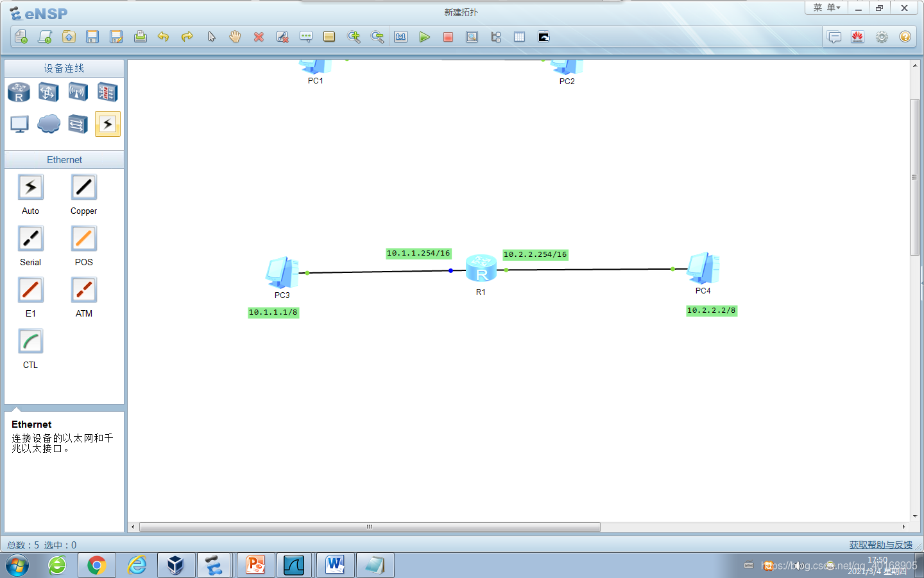This screenshot has height=578, width=924.
Task: Select the Cloud device category
Action: point(48,124)
